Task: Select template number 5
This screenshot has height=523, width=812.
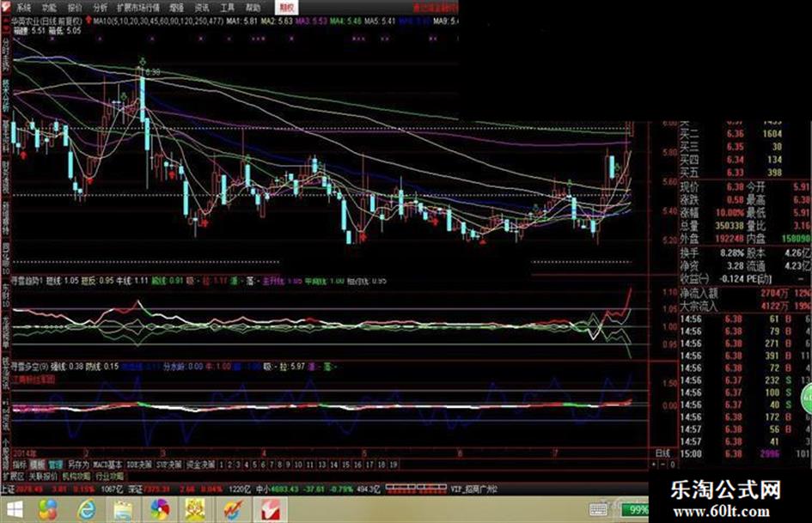Action: 254,465
